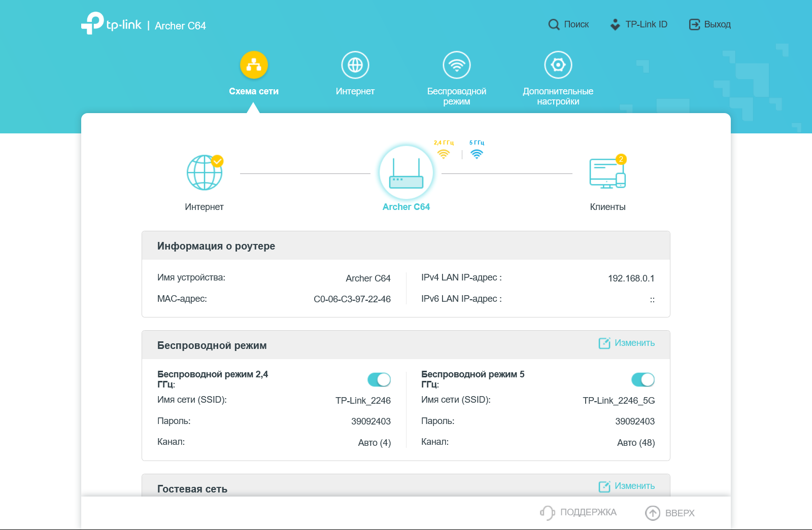
Task: Turn off the 5 ГГц wireless toggle
Action: pos(643,379)
